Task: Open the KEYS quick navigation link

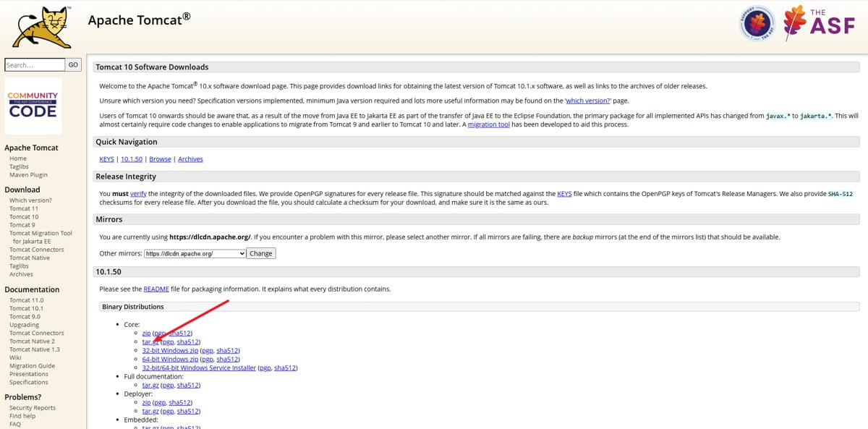Action: tap(106, 159)
